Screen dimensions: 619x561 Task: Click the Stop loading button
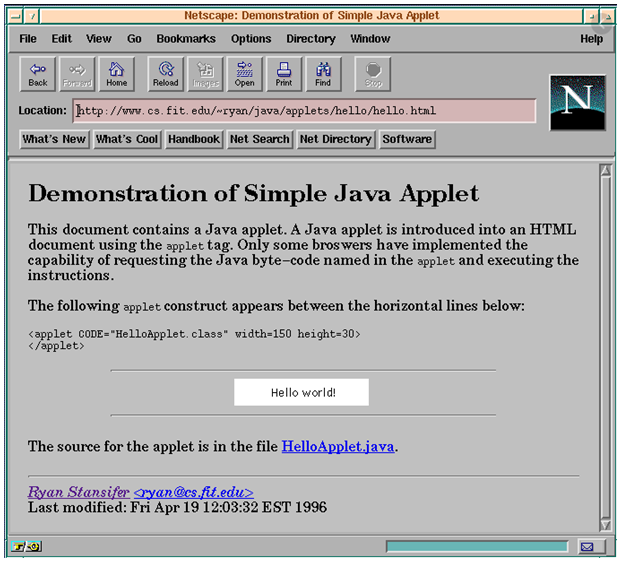(x=373, y=74)
